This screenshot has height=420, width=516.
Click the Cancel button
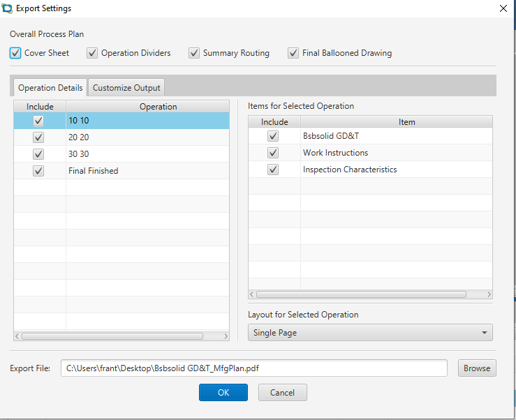click(x=282, y=392)
